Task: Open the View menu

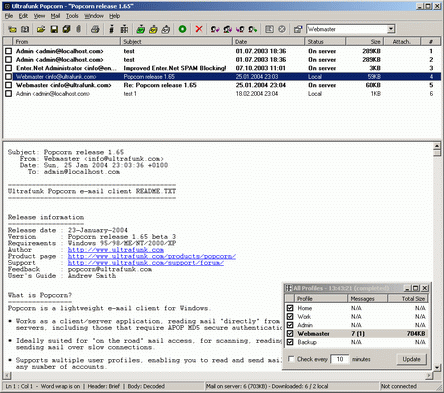Action: [x=39, y=16]
